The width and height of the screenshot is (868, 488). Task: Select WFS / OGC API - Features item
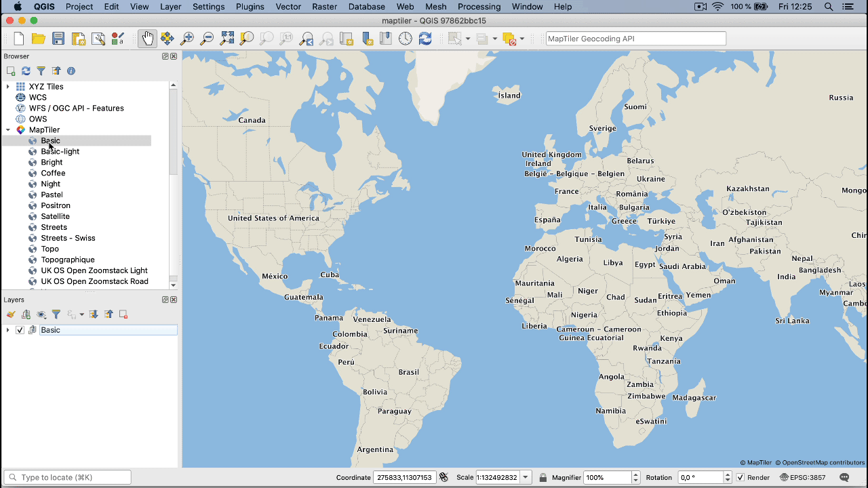point(77,108)
